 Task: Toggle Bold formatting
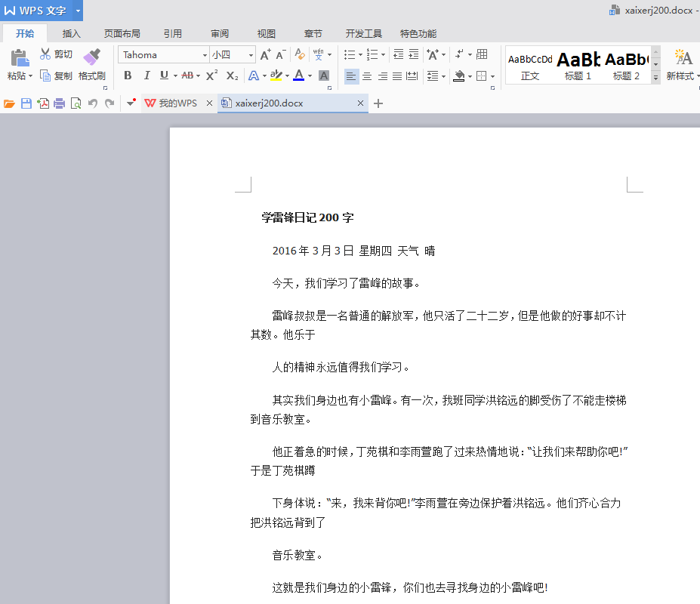click(128, 75)
